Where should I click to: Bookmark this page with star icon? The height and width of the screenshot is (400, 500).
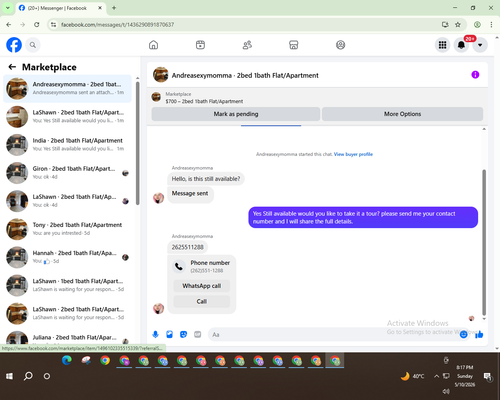[x=458, y=25]
